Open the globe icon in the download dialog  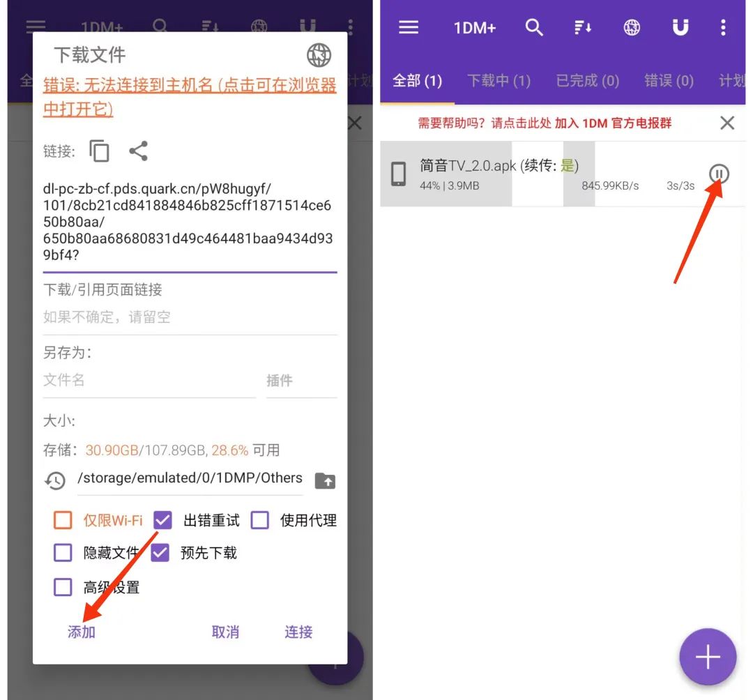tap(319, 56)
